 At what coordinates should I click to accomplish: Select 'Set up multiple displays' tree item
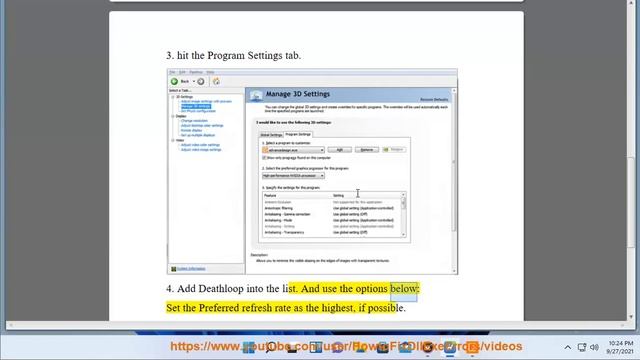click(x=198, y=135)
